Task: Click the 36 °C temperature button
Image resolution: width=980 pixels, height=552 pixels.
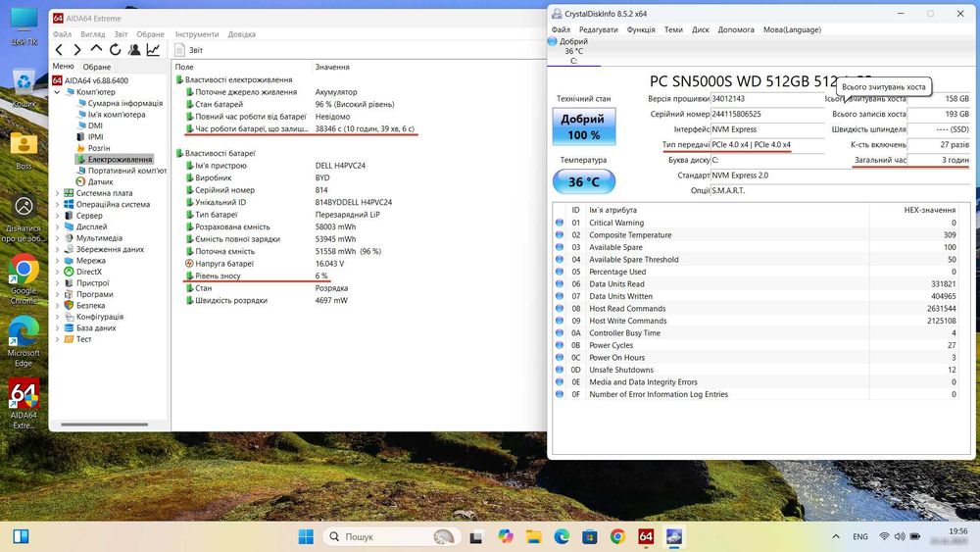Action: point(584,182)
